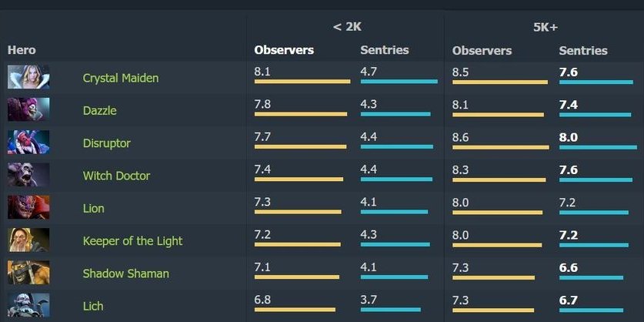Viewport: 644px width, 322px height.
Task: Click the Crystal Maiden hero portrait
Action: 28,78
